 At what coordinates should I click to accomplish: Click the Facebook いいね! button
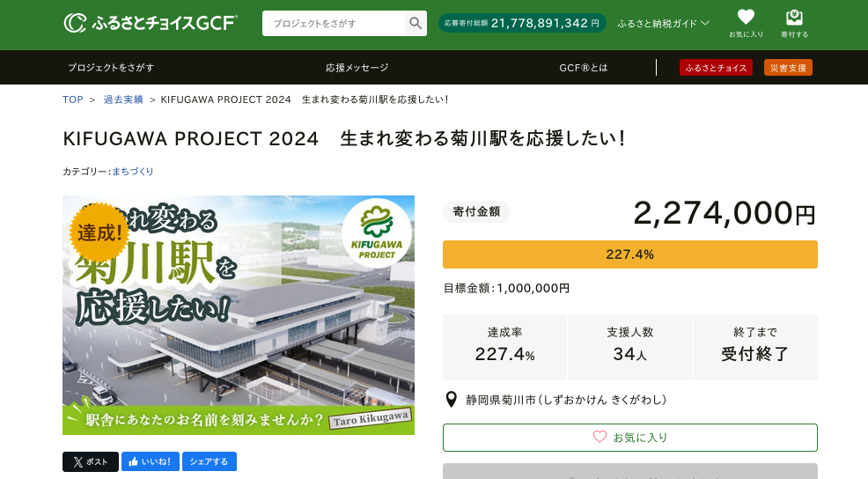pos(151,461)
